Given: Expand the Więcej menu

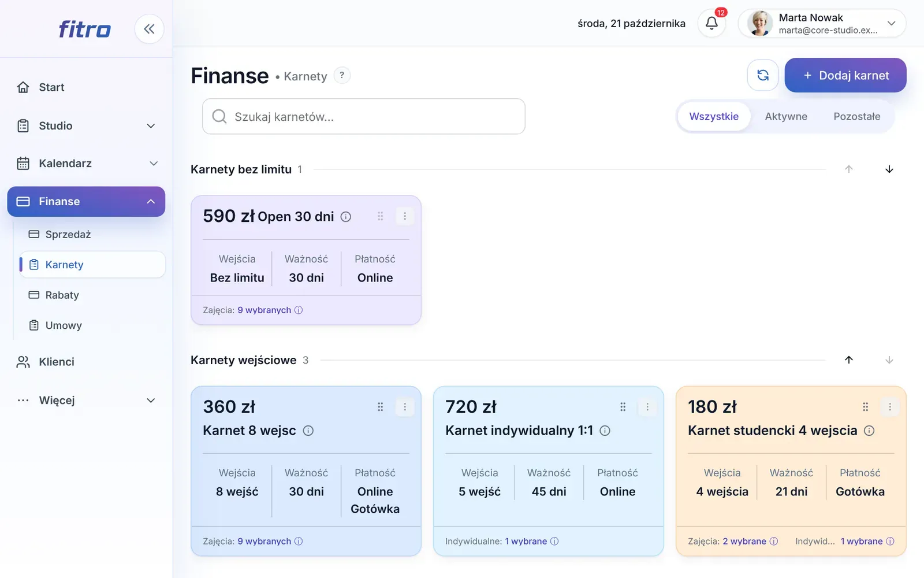Looking at the screenshot, I should coord(86,401).
